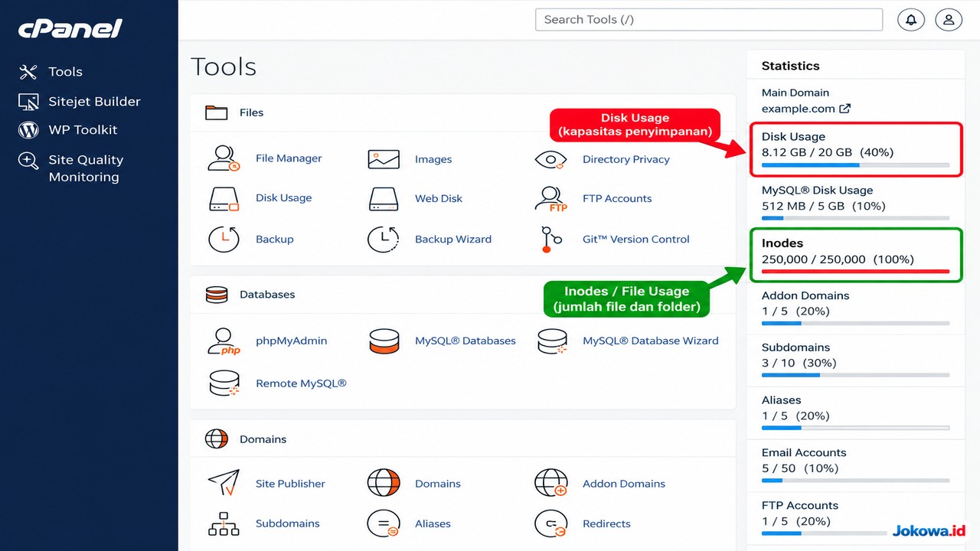The width and height of the screenshot is (980, 551).
Task: Open the Redirects link
Action: pos(606,524)
